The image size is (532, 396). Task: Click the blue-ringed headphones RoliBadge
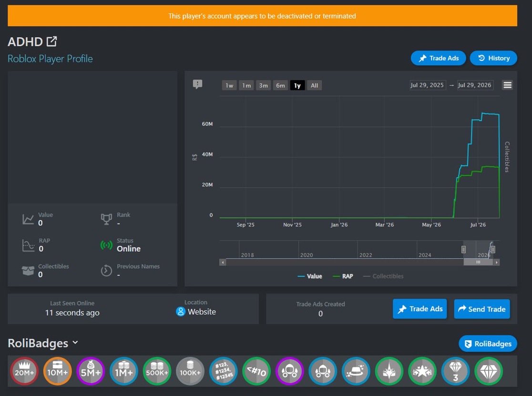[x=323, y=371]
